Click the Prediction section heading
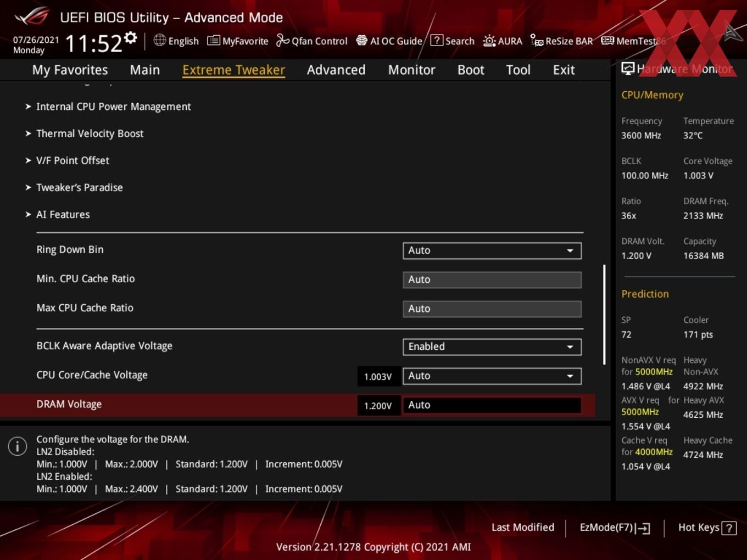This screenshot has height=560, width=747. [645, 294]
